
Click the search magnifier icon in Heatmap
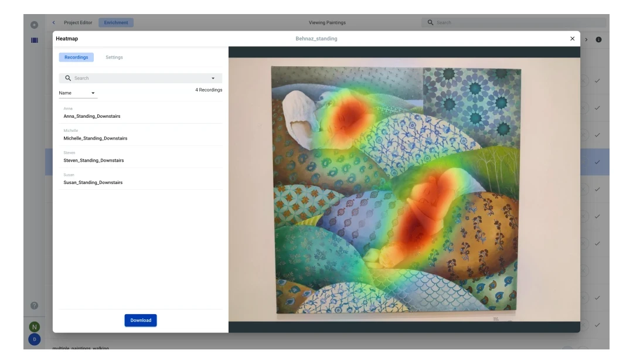68,79
